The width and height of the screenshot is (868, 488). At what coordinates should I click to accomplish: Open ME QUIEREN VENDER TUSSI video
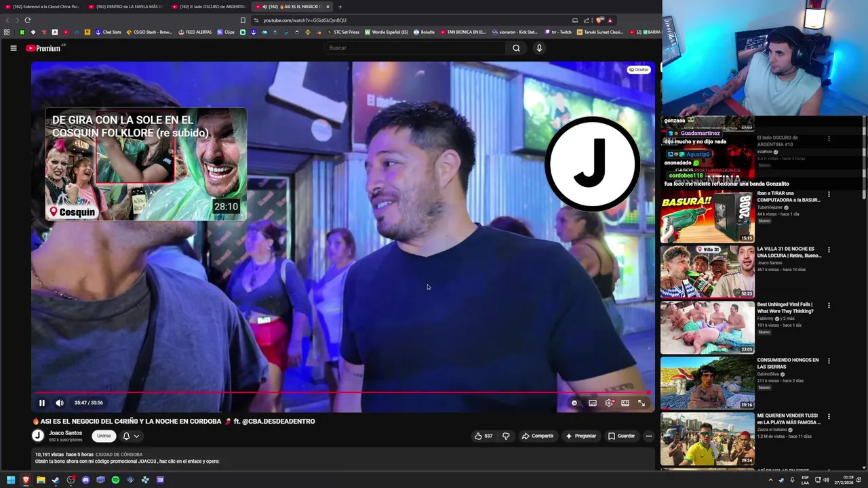[x=707, y=439]
